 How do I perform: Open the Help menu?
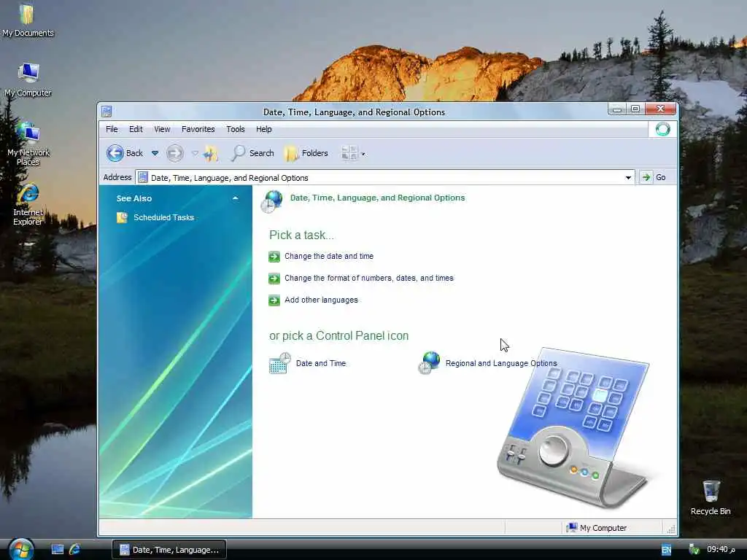pyautogui.click(x=263, y=129)
